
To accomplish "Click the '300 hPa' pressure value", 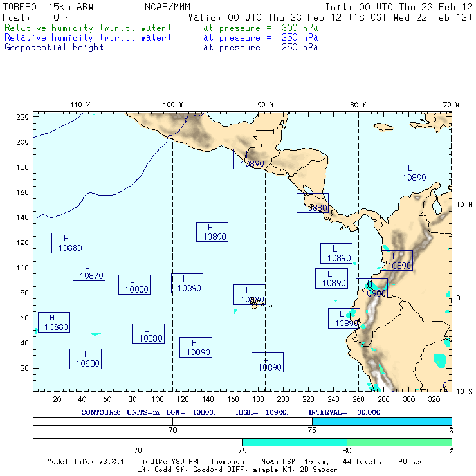I will (x=300, y=28).
